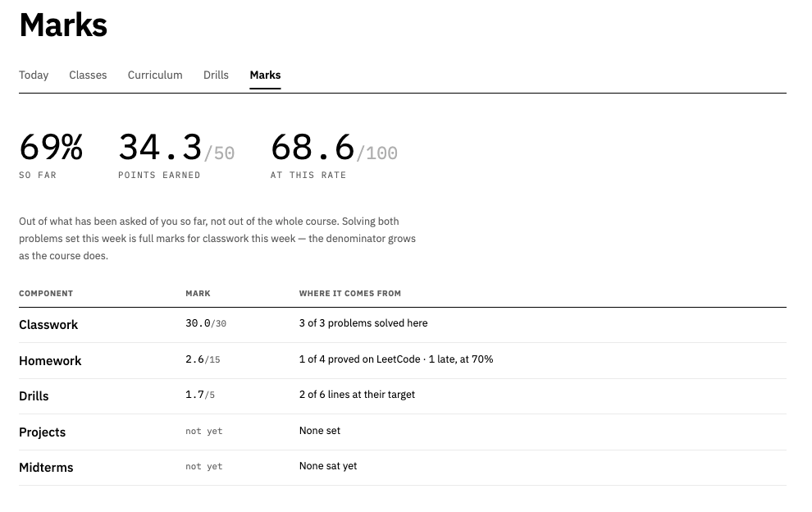
Task: Switch to the Today tab
Action: [34, 75]
